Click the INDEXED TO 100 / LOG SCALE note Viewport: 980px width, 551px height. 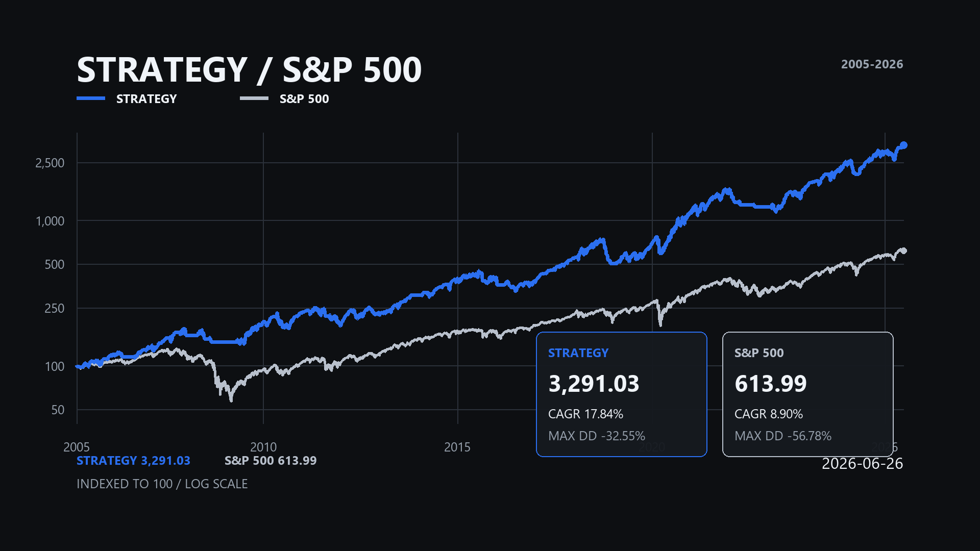point(162,484)
